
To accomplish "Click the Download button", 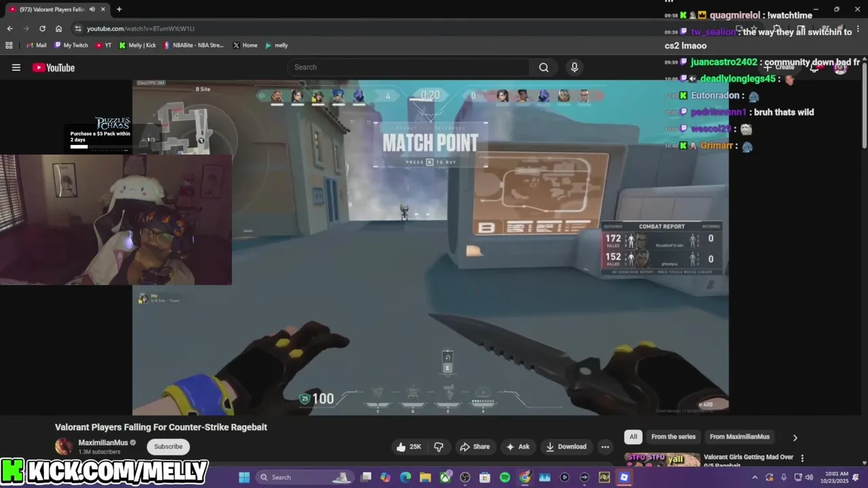I will coord(566,447).
